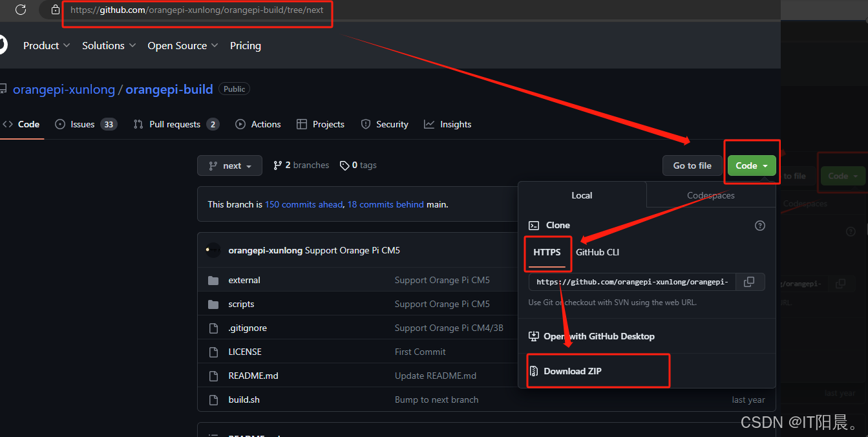Open the Update README.md commit message
The image size is (868, 437).
coord(436,376)
